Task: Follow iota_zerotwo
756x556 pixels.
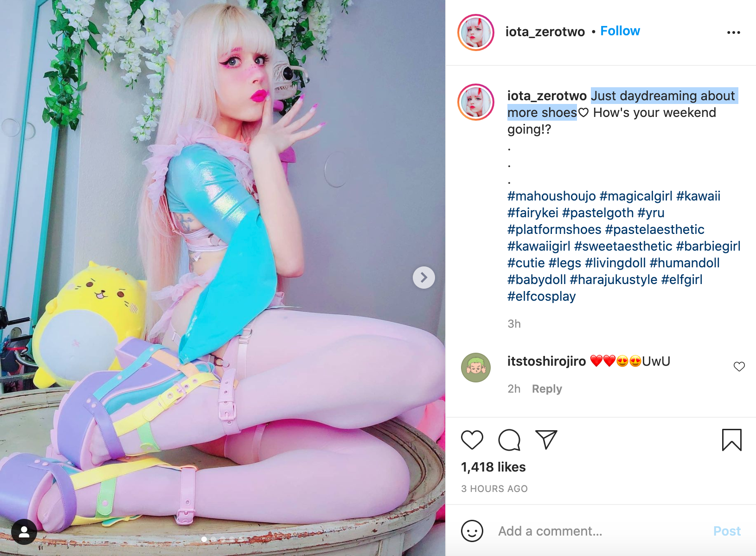Action: (620, 31)
